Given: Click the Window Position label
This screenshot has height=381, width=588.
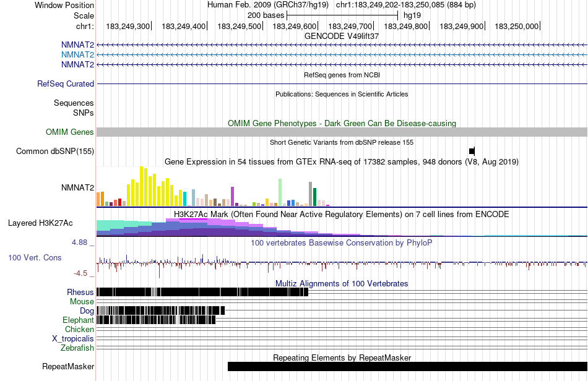Looking at the screenshot, I should (x=64, y=5).
